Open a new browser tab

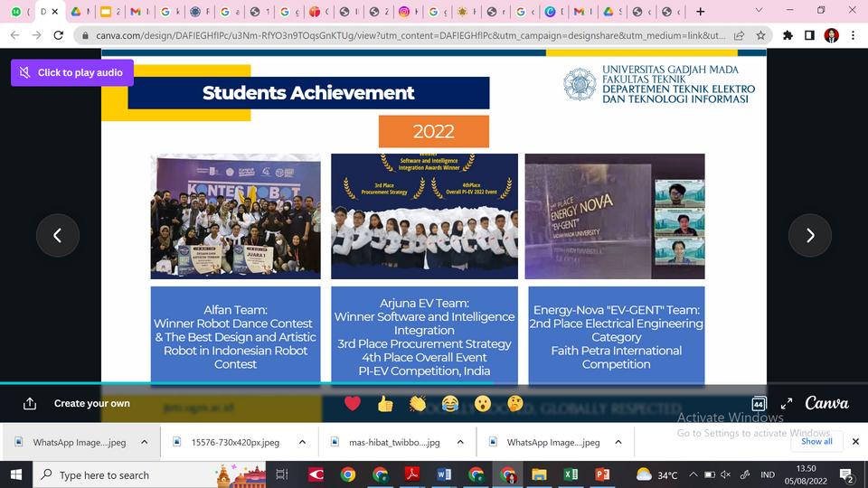(x=700, y=12)
